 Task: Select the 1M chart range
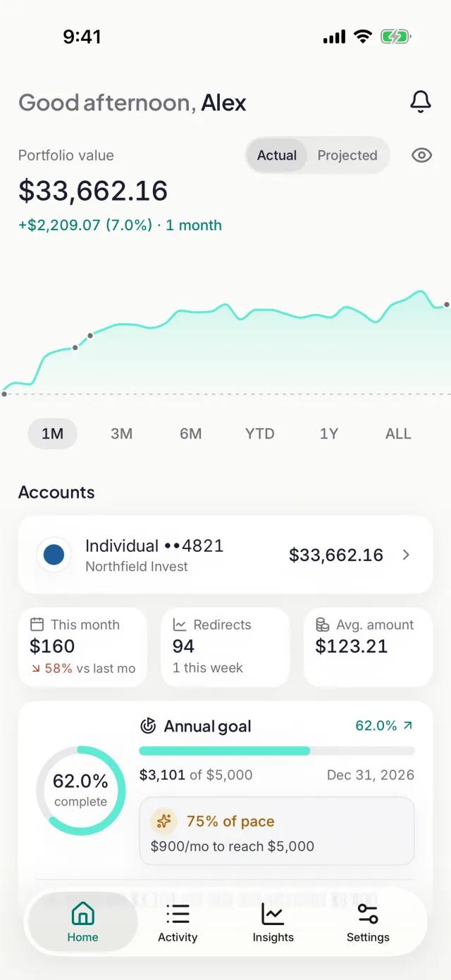coord(53,434)
